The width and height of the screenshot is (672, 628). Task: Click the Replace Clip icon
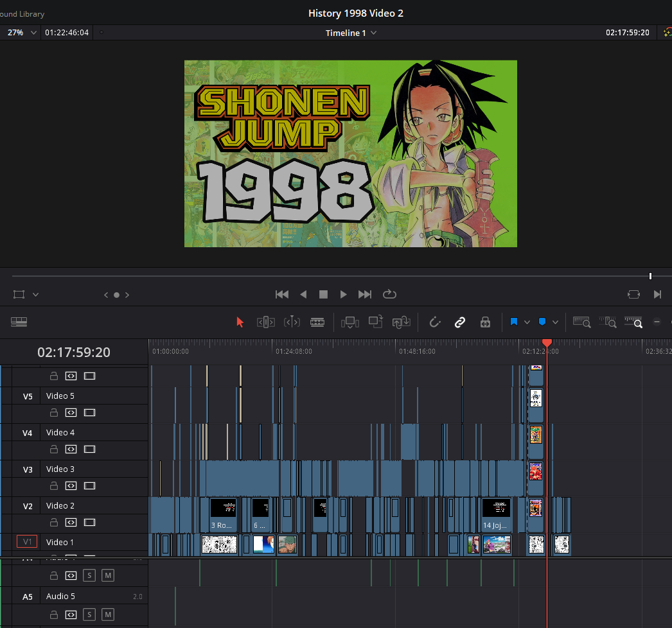(x=402, y=322)
